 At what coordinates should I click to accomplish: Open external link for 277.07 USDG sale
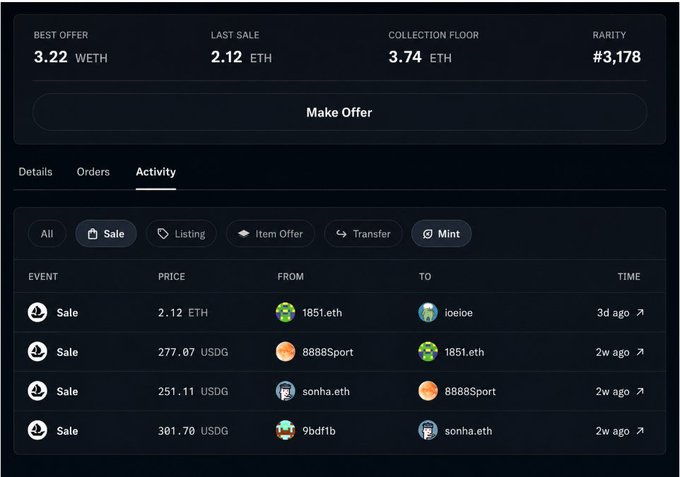tap(640, 352)
